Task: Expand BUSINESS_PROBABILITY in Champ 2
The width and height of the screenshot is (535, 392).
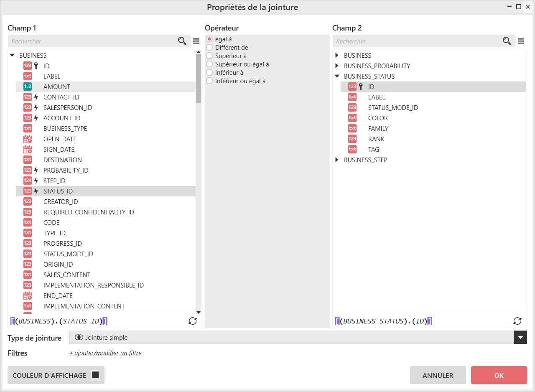Action: point(337,66)
